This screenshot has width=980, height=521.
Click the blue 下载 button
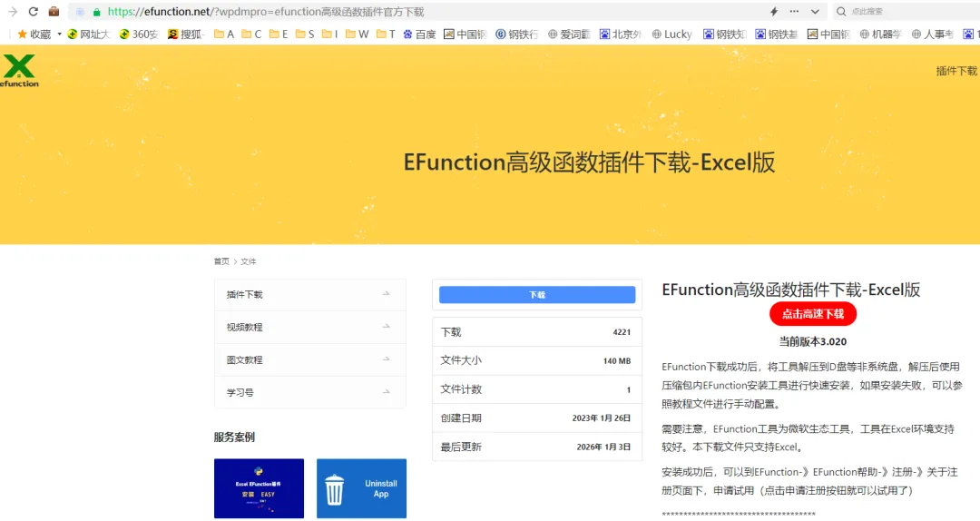(537, 295)
